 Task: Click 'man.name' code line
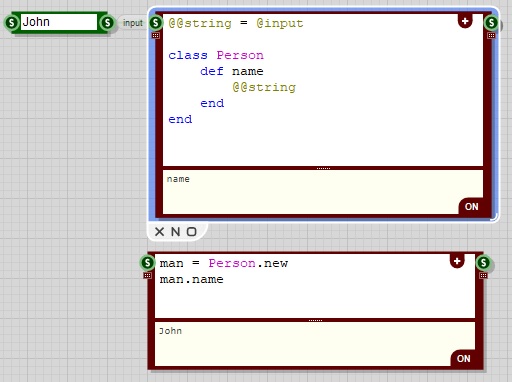(x=192, y=279)
